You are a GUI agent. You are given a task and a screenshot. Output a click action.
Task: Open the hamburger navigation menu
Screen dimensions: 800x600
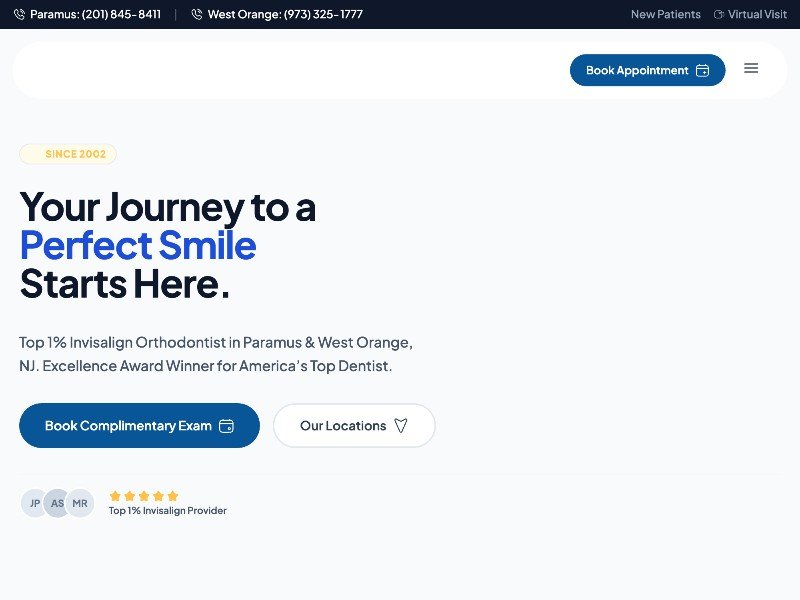click(751, 69)
